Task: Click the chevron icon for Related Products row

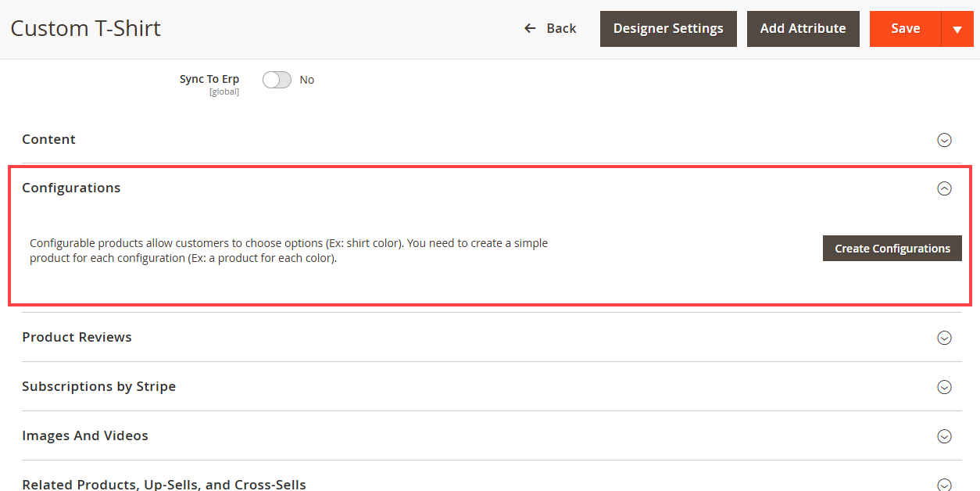Action: tap(944, 485)
